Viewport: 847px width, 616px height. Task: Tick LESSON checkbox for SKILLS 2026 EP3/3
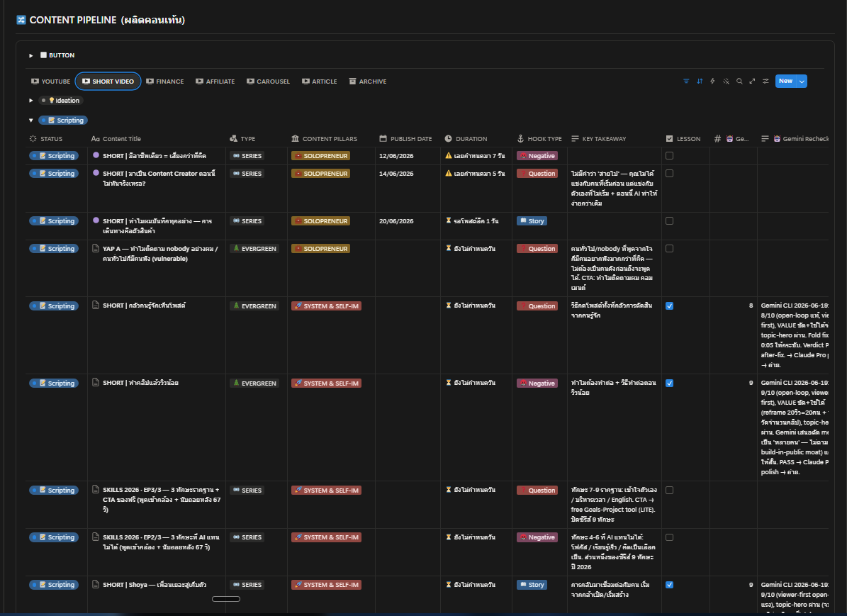(x=669, y=490)
